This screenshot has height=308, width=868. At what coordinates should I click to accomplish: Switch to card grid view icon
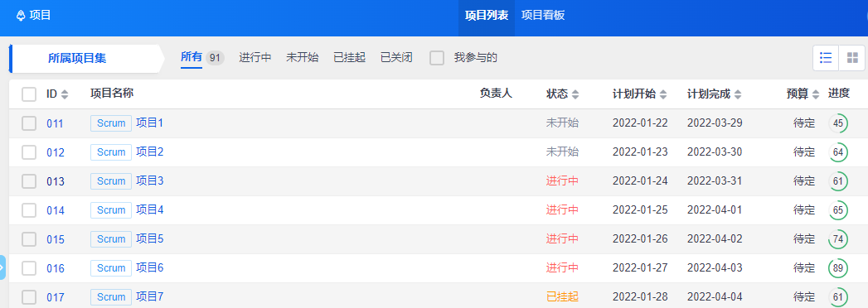[x=852, y=58]
